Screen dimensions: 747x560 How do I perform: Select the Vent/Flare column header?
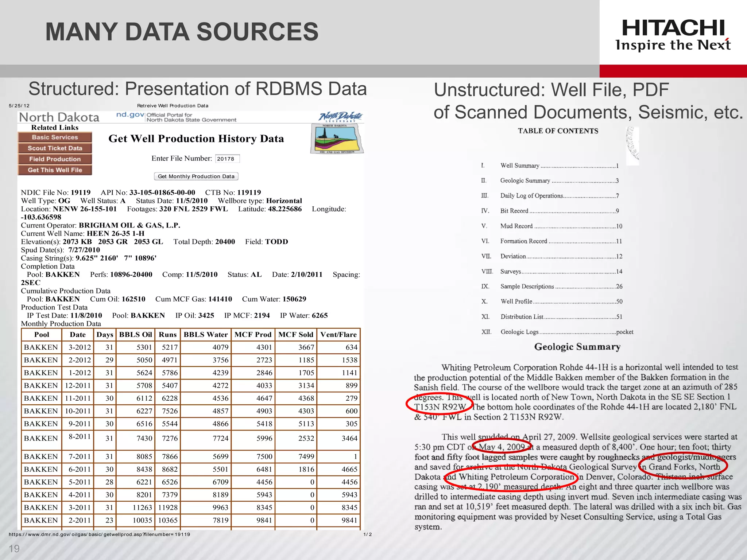click(338, 335)
